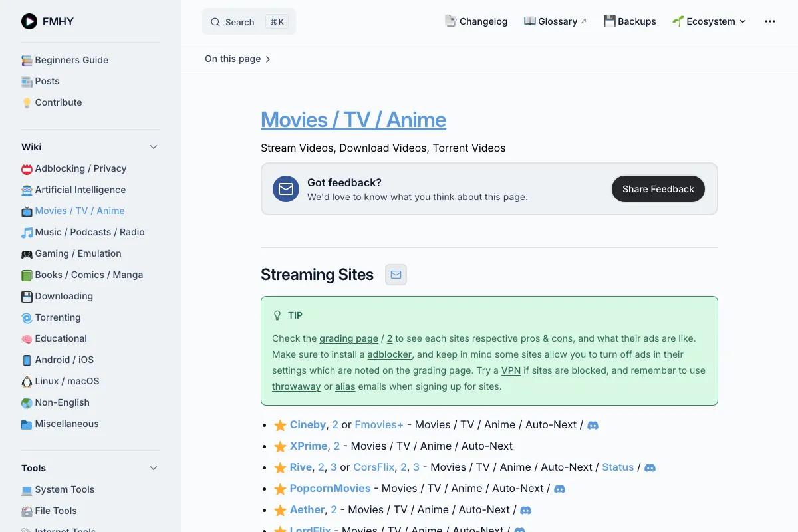Open Discord icon on the Aether row

tap(525, 510)
